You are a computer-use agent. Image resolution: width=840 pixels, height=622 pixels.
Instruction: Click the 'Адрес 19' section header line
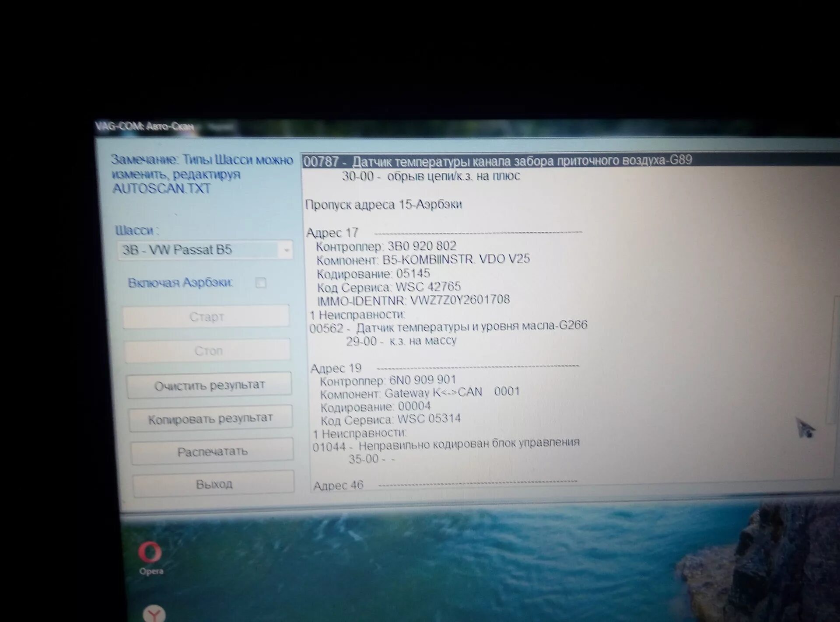[336, 368]
